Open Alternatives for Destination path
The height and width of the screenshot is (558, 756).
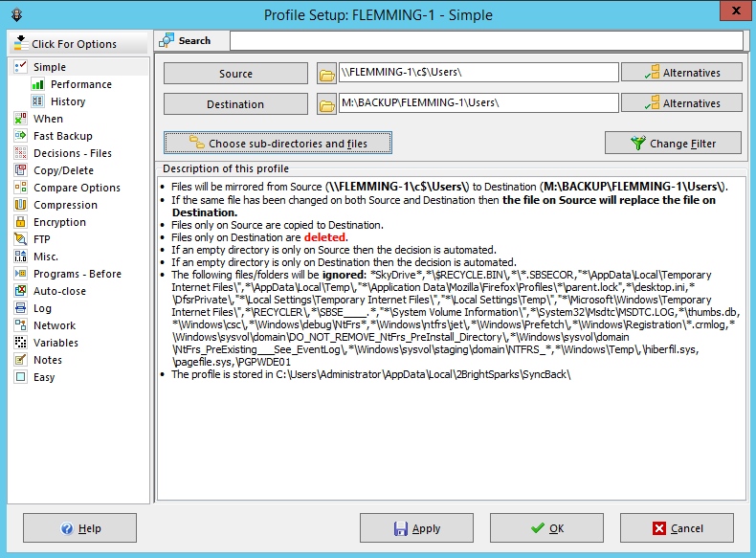(681, 102)
